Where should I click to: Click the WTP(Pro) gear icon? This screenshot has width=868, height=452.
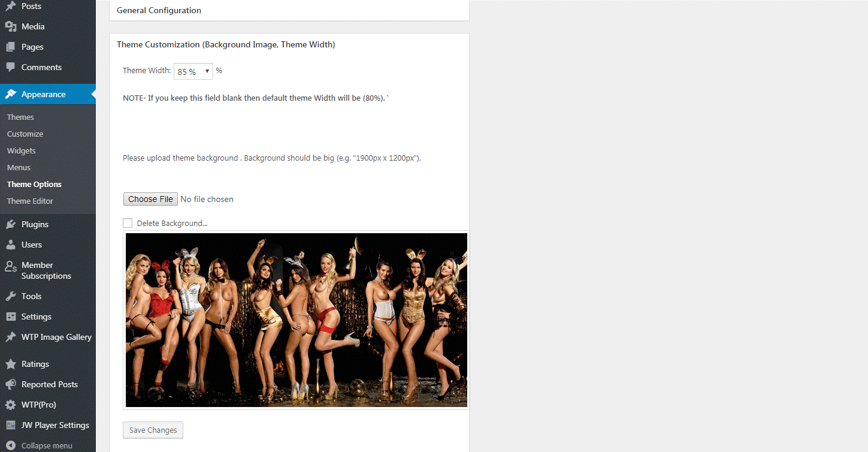click(x=10, y=405)
